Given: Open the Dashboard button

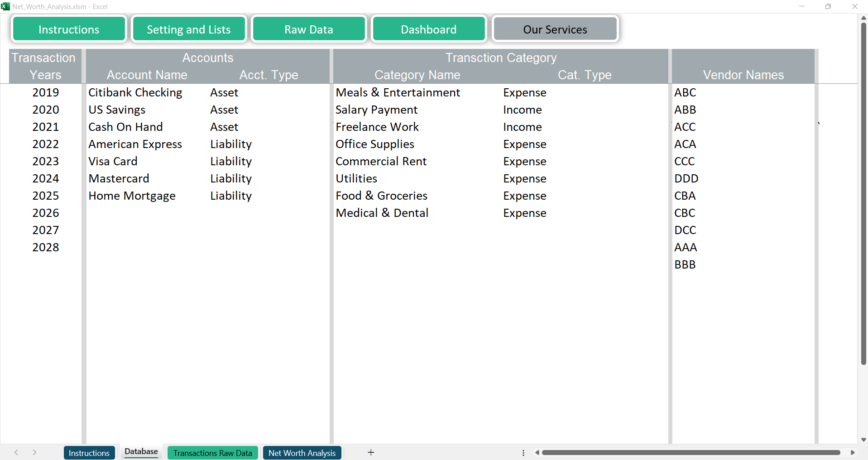Looking at the screenshot, I should 428,29.
